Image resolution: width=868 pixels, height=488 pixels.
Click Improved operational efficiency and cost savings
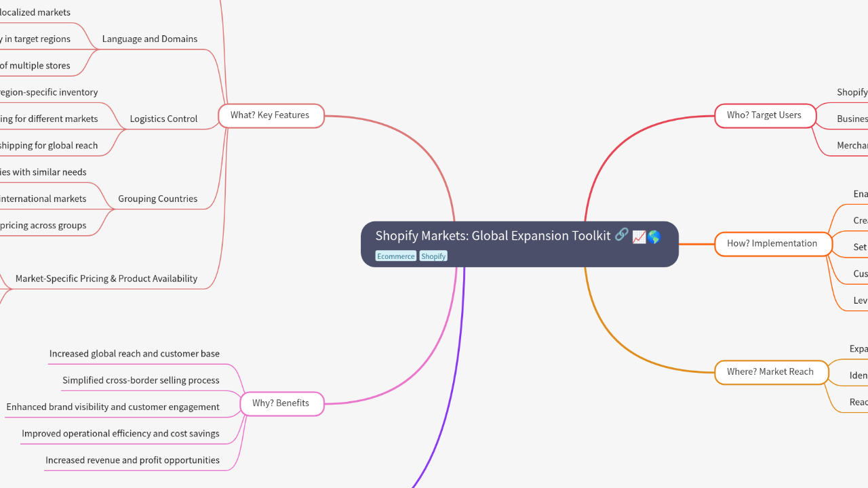click(121, 433)
